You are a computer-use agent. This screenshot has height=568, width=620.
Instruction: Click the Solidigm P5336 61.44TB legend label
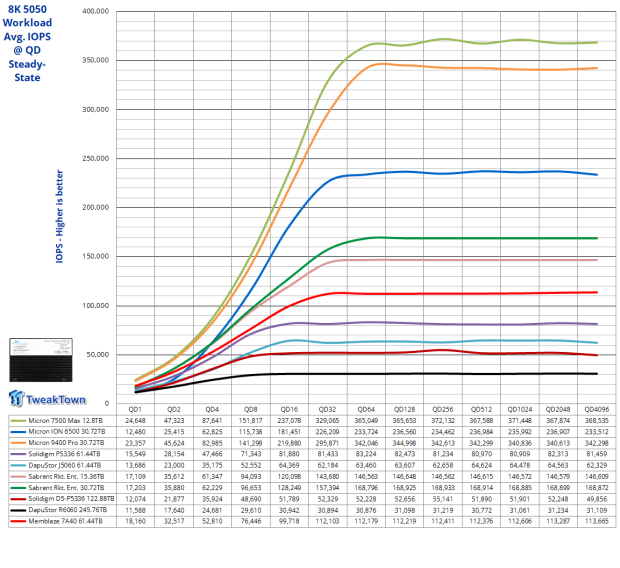64,454
